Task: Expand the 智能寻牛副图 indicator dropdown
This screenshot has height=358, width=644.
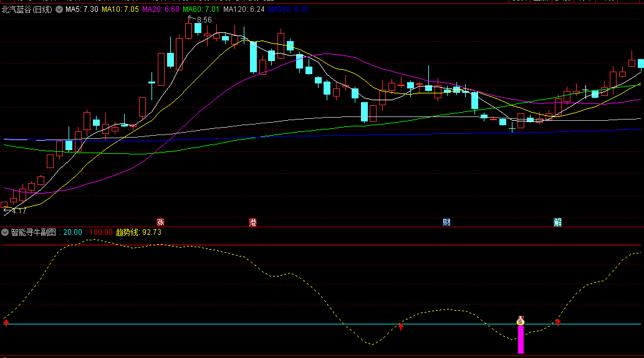Action: [x=6, y=232]
